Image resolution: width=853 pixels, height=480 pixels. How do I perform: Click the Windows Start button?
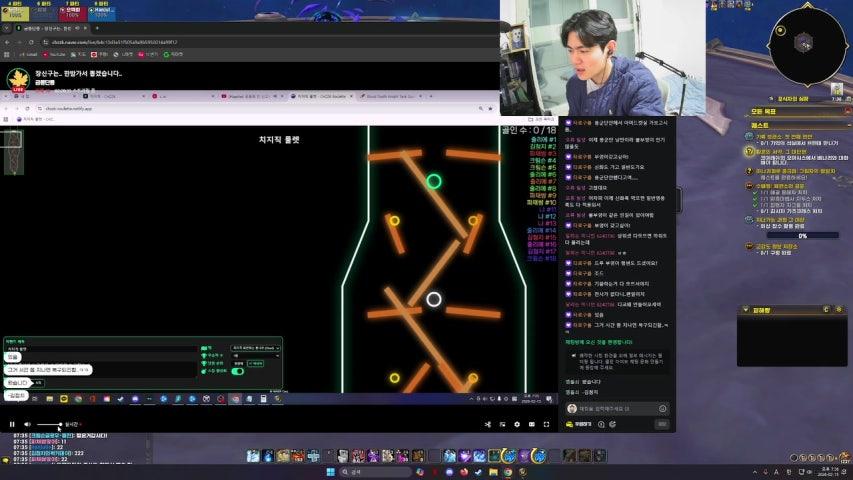point(330,472)
